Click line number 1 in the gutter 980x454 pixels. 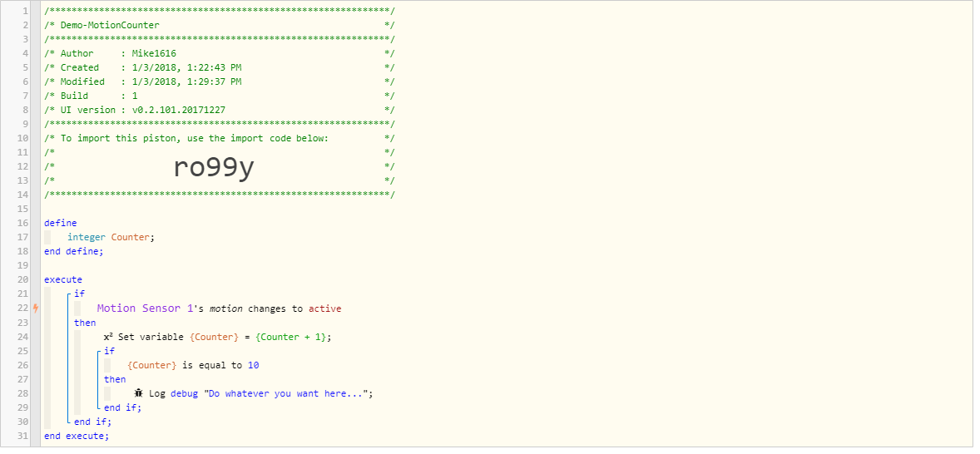coord(27,12)
